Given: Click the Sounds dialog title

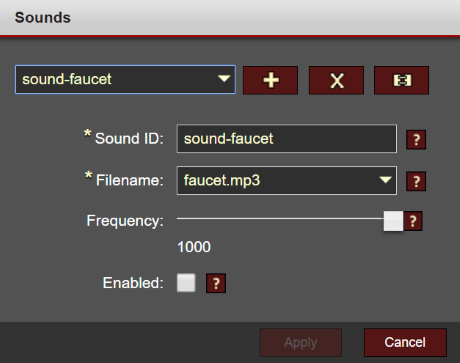Looking at the screenshot, I should pyautogui.click(x=43, y=17).
